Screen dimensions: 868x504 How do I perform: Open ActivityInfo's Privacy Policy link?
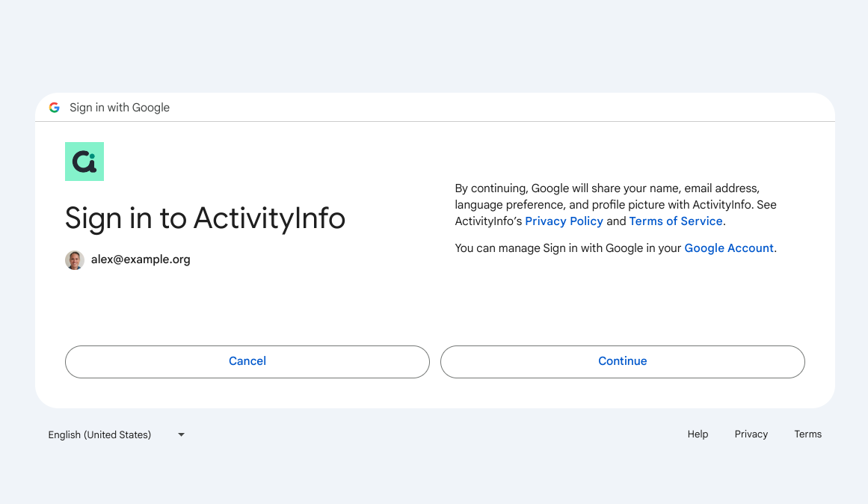tap(564, 221)
